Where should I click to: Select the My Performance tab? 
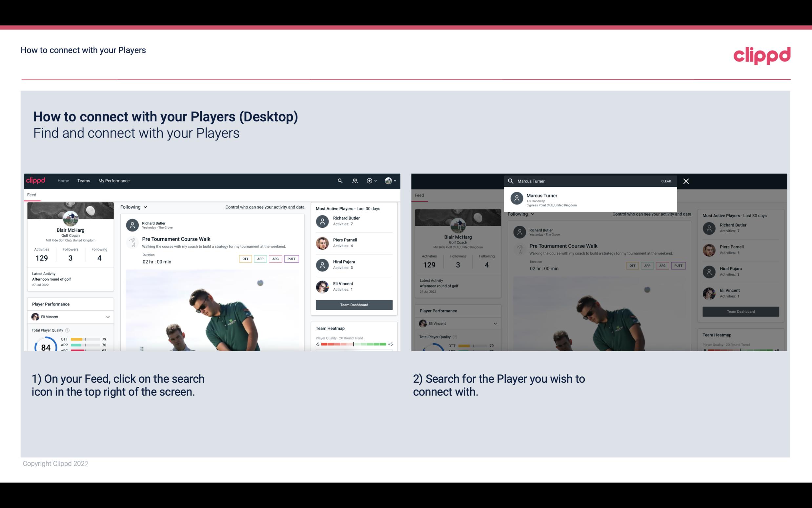(114, 180)
